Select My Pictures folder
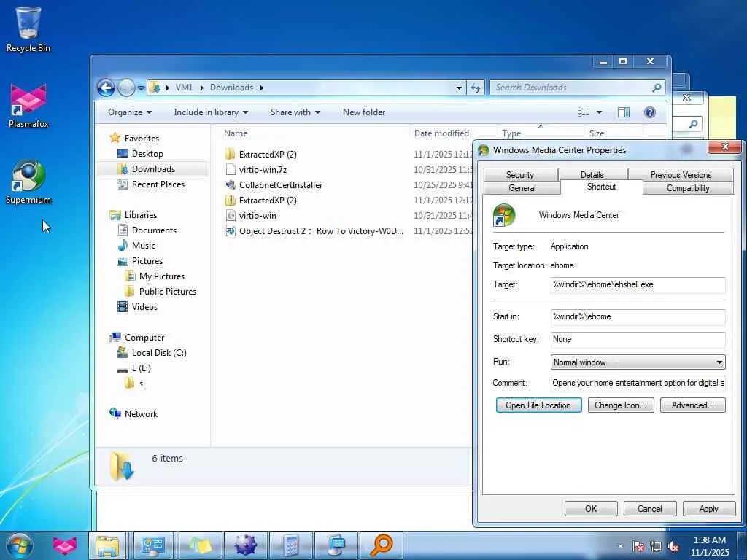 point(161,276)
